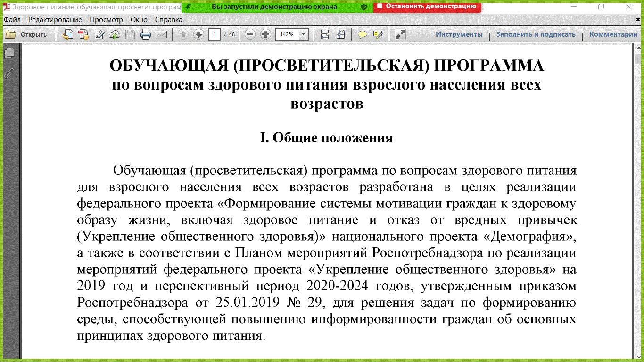Click the page number input field

point(215,34)
